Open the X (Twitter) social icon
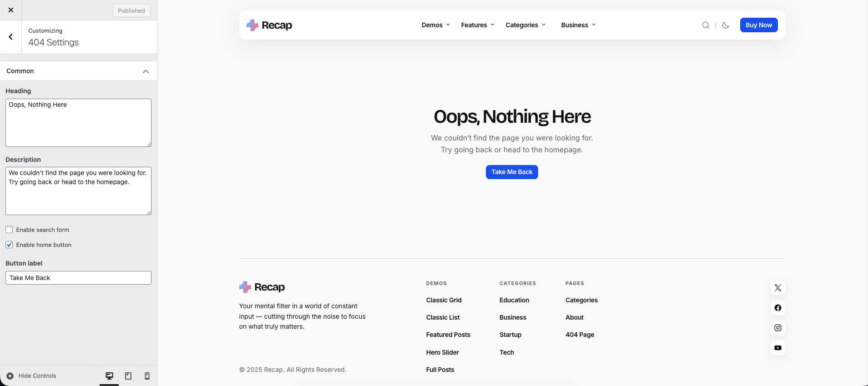Screen dimensions: 868x386 click(777, 288)
